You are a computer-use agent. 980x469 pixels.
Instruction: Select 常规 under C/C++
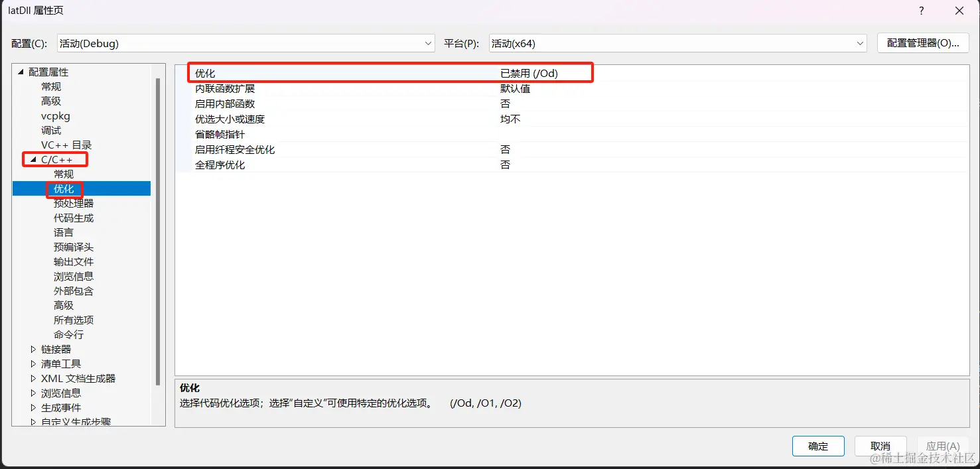(x=64, y=174)
